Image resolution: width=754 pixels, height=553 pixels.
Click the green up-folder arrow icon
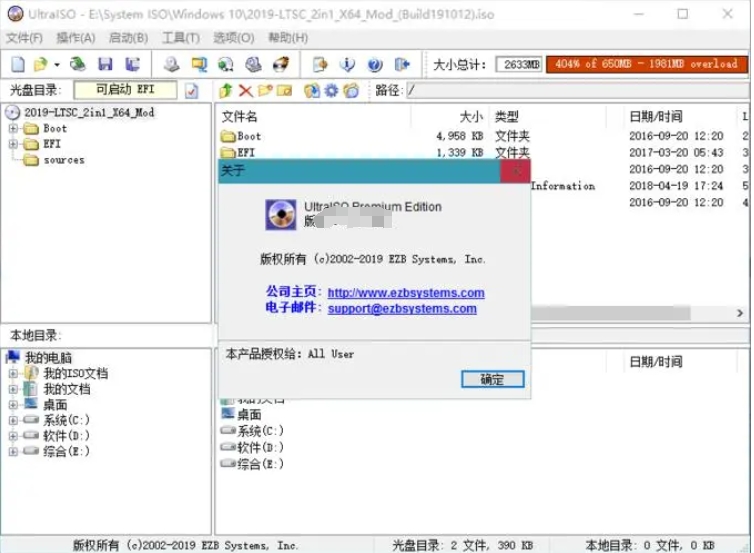pos(226,91)
